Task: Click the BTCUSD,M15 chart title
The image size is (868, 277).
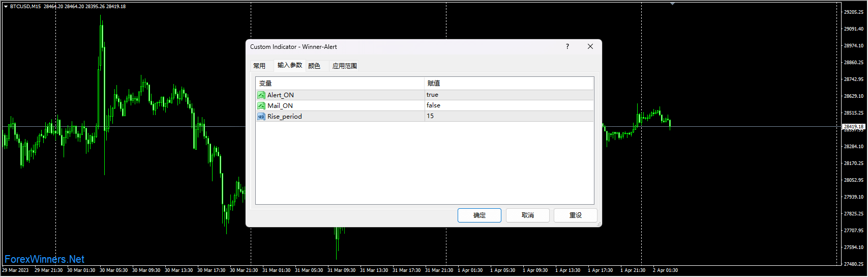Action: 25,7
